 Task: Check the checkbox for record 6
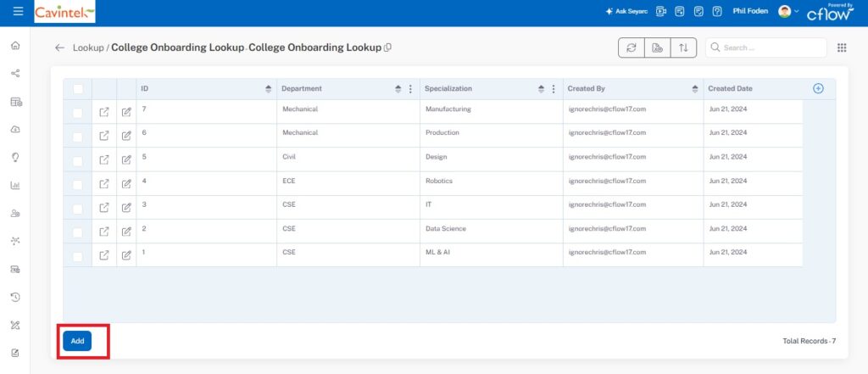[78, 136]
